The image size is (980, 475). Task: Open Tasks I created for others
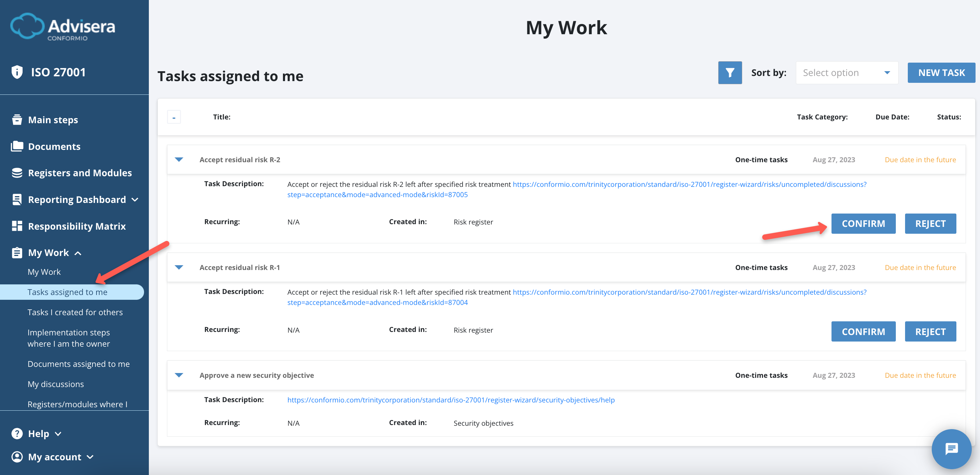[75, 312]
